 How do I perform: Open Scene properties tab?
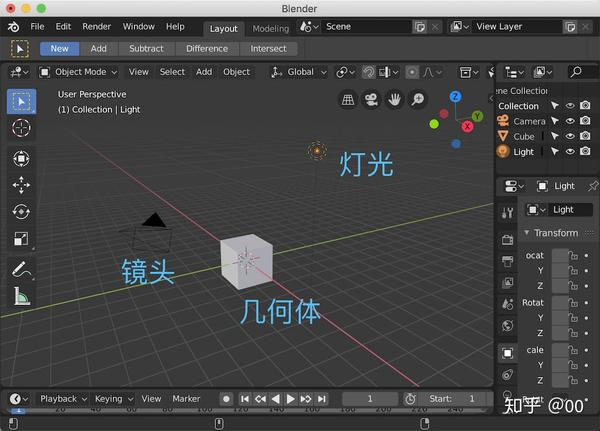[x=507, y=304]
